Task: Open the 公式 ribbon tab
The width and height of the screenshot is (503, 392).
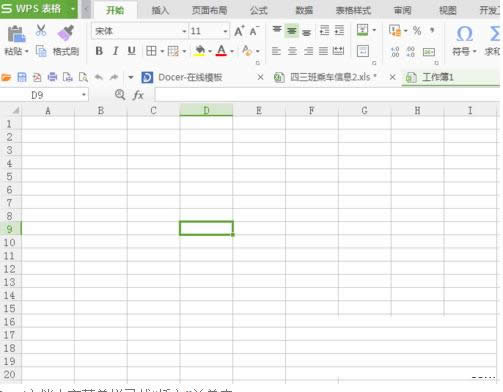Action: [x=259, y=10]
